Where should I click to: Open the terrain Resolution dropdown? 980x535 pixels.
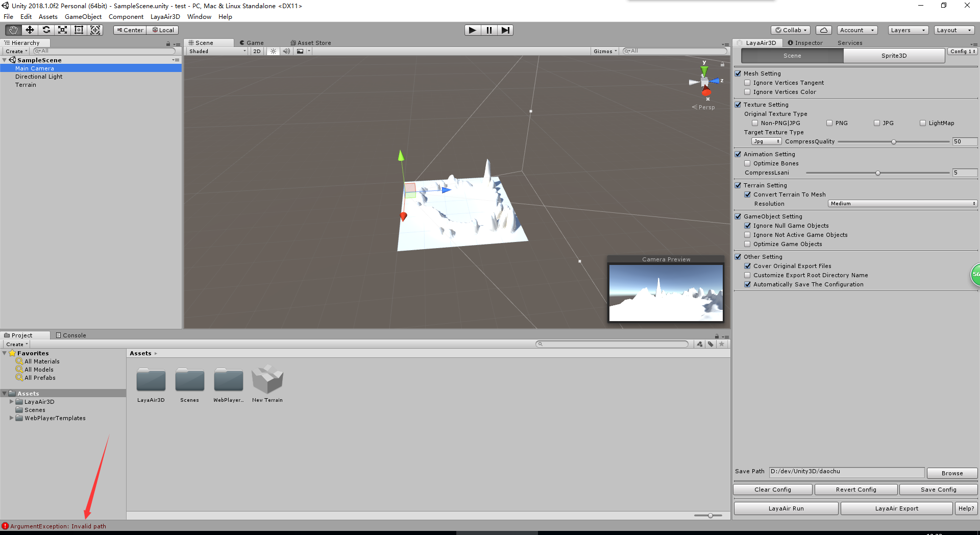[902, 204]
